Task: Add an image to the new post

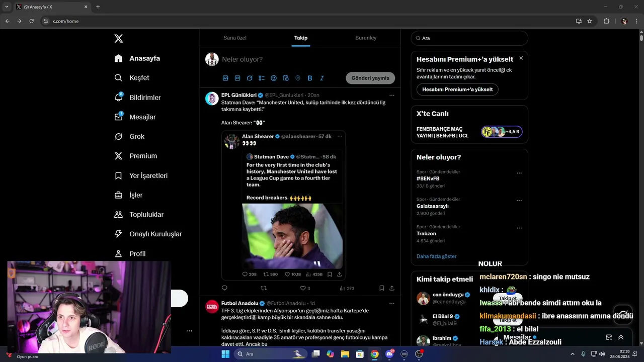Action: click(x=225, y=78)
